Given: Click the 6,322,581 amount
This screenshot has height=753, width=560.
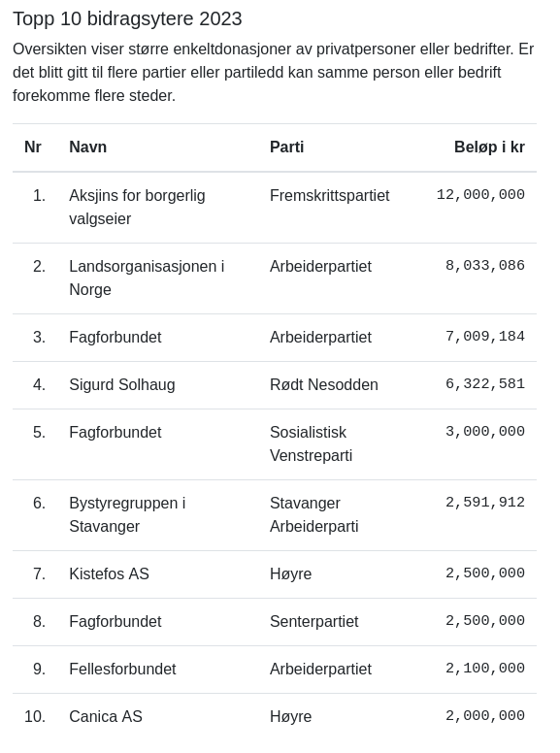Looking at the screenshot, I should pos(485,383).
